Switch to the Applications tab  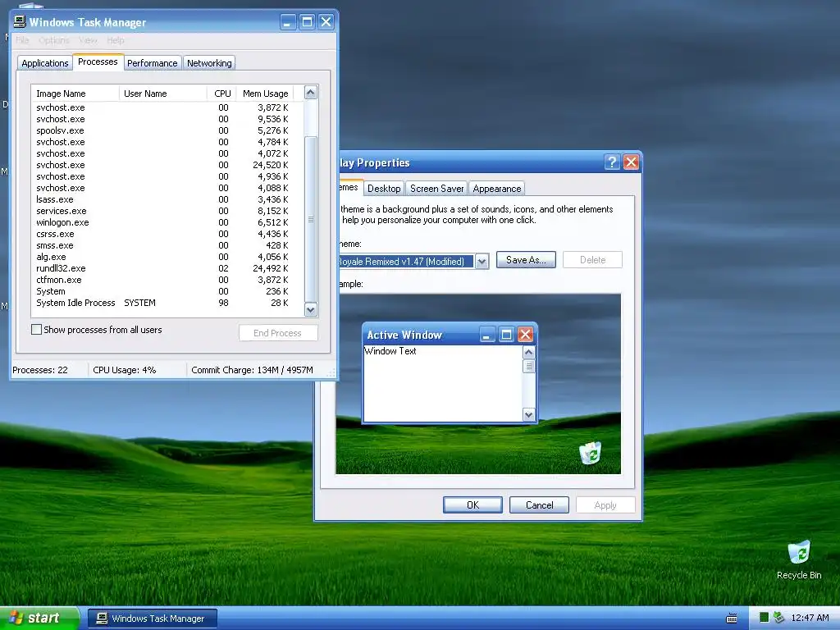pos(45,63)
